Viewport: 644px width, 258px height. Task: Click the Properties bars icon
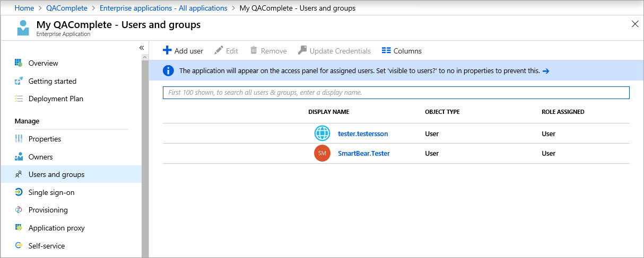tap(19, 139)
